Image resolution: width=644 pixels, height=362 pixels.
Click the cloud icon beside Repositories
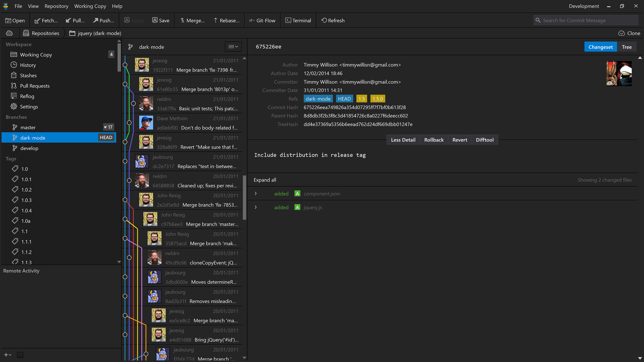click(x=9, y=33)
